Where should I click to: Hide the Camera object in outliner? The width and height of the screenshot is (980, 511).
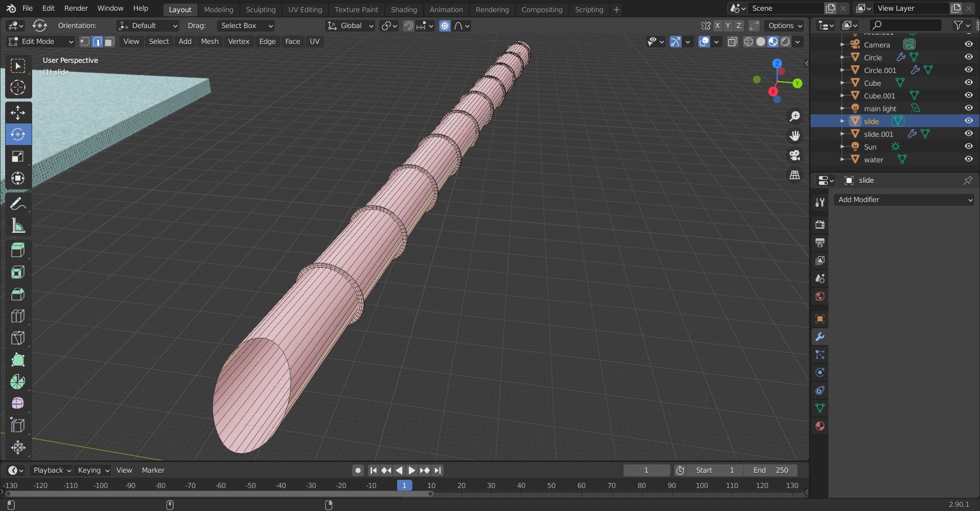coord(968,44)
